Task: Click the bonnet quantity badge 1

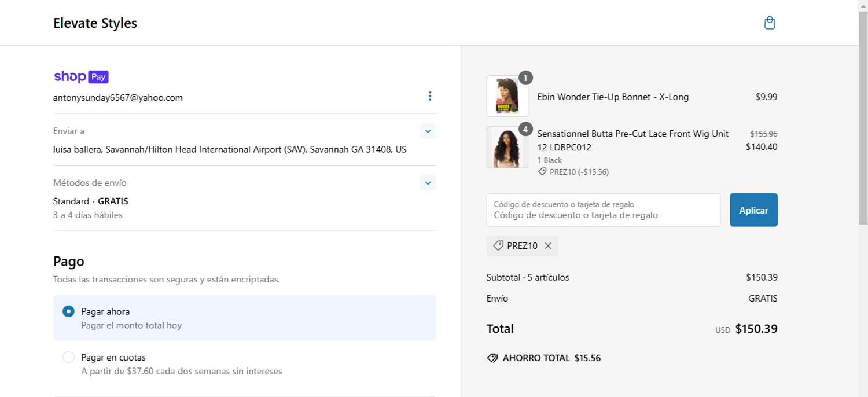Action: [525, 78]
